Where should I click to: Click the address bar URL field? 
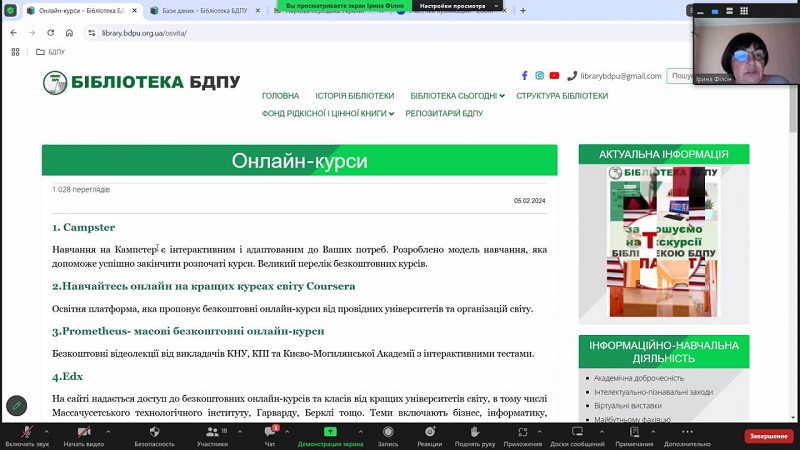[x=388, y=33]
